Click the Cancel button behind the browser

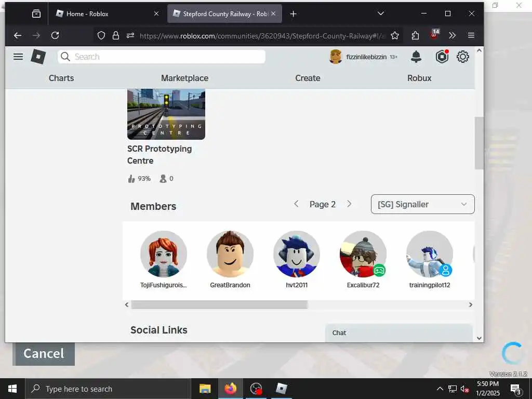44,353
